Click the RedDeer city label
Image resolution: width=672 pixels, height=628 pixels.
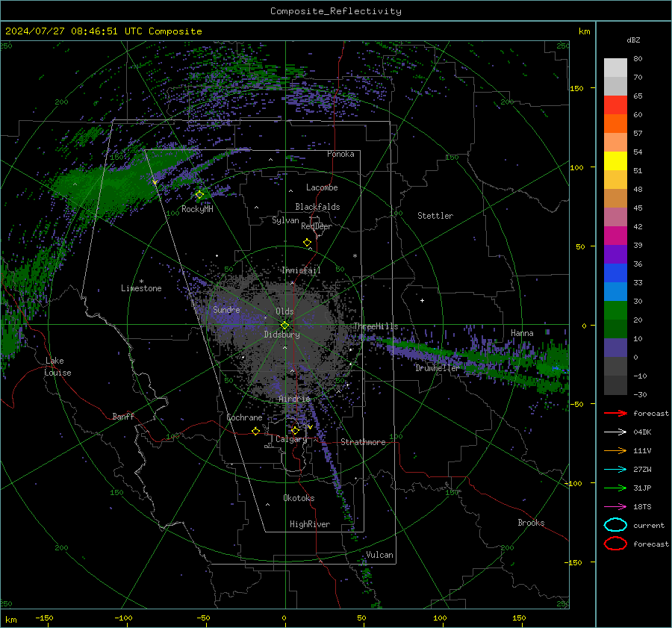317,226
